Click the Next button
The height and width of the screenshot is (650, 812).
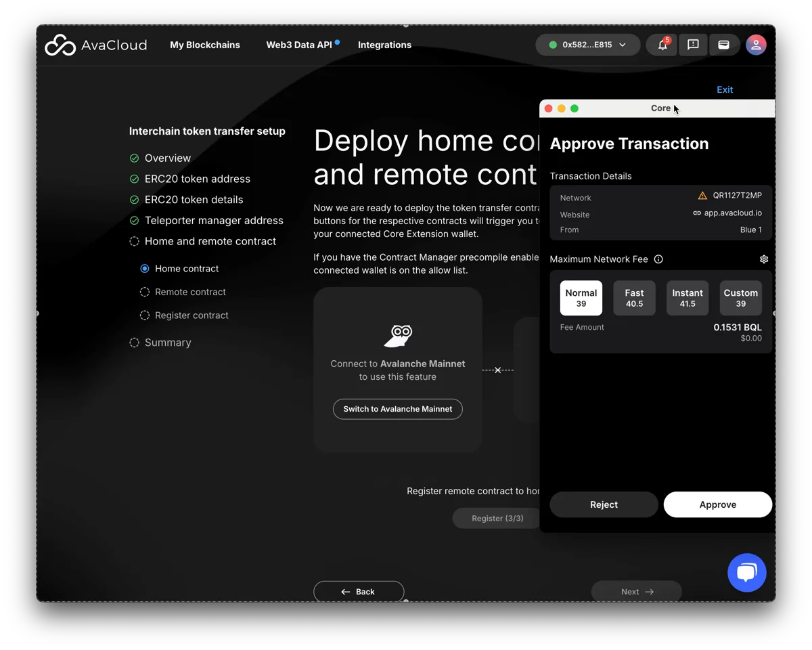pyautogui.click(x=637, y=592)
